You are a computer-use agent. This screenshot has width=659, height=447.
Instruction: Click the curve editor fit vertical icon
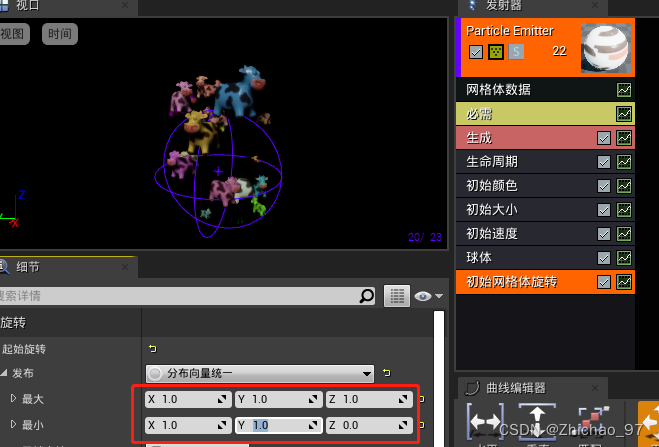tap(537, 422)
